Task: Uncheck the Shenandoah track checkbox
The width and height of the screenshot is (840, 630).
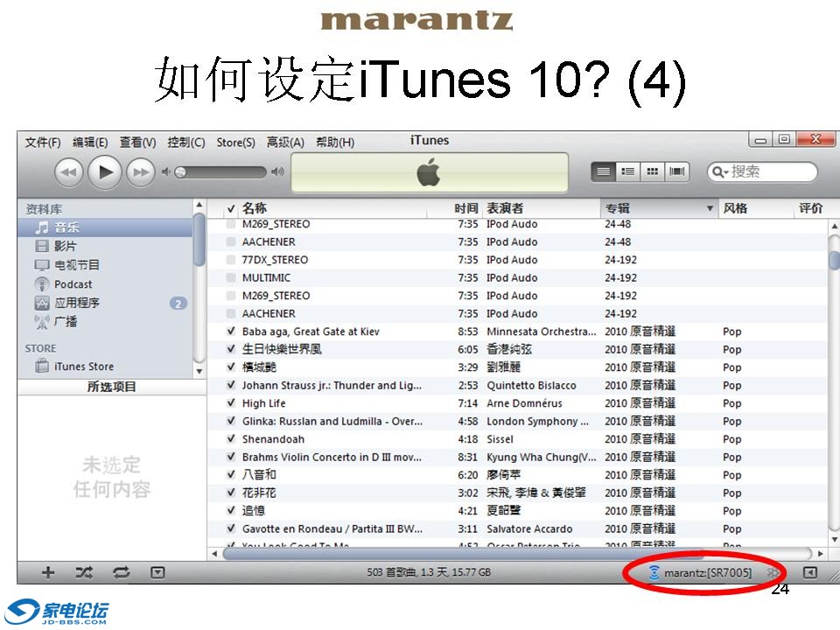Action: point(231,438)
